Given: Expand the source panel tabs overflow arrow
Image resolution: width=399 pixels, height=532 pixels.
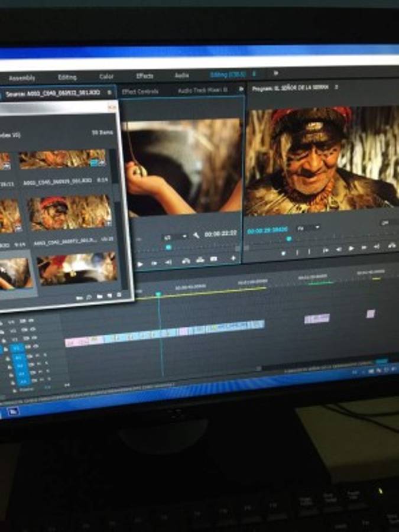Looking at the screenshot, I should (x=241, y=89).
